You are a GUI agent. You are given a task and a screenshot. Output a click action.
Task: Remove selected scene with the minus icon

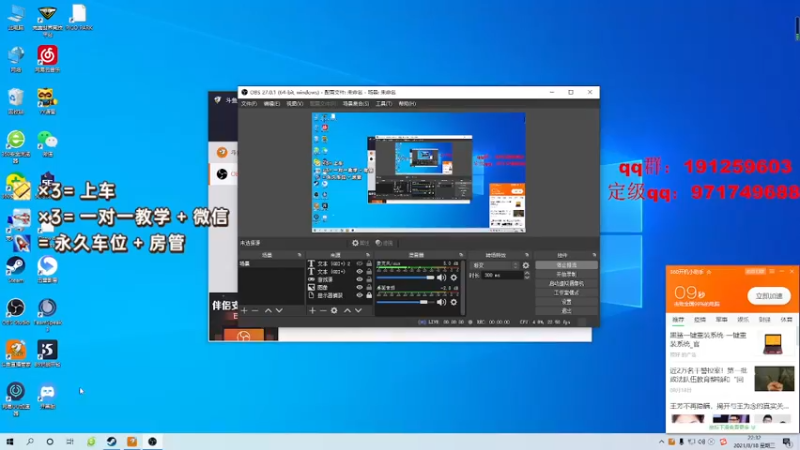click(255, 310)
